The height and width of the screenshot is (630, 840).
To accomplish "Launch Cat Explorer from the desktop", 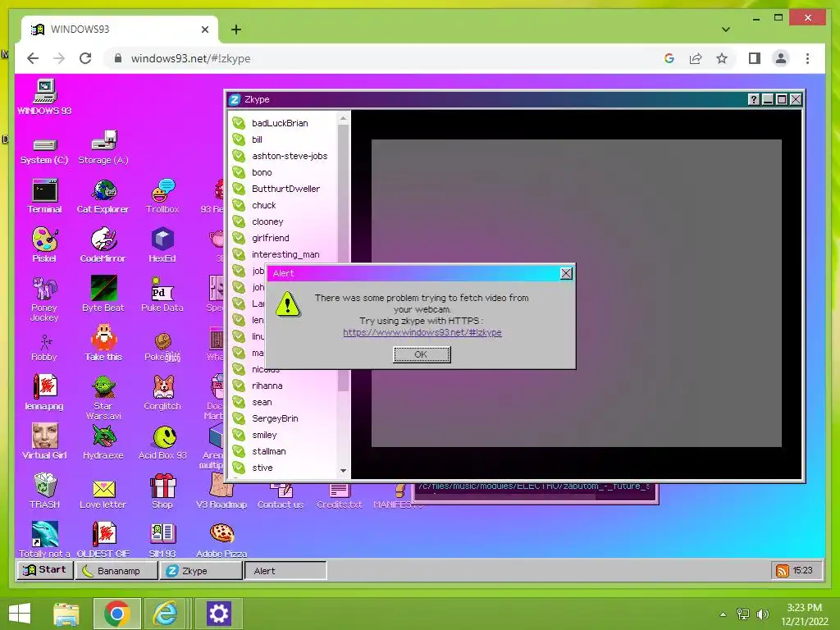I will click(x=103, y=197).
